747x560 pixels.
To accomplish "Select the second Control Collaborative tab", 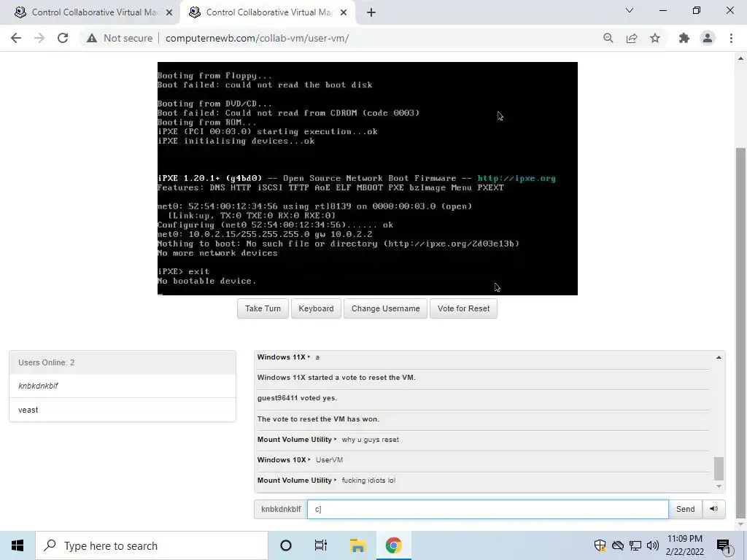I will point(267,12).
